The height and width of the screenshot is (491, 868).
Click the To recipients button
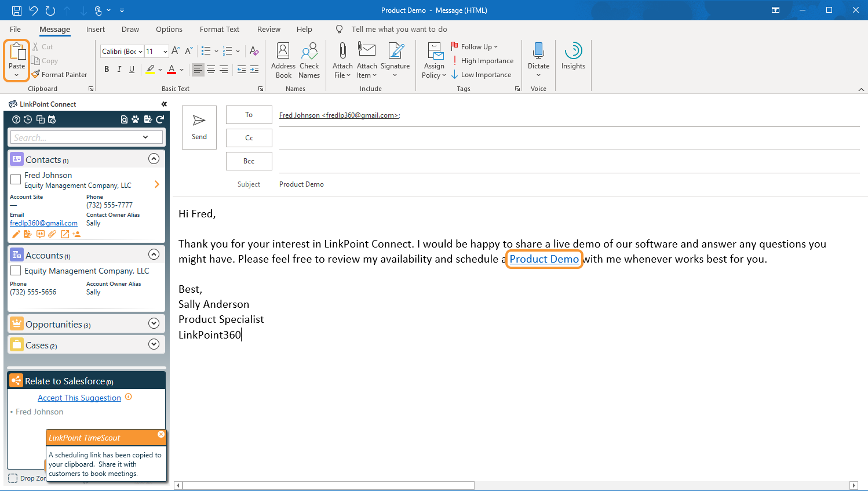click(x=249, y=115)
